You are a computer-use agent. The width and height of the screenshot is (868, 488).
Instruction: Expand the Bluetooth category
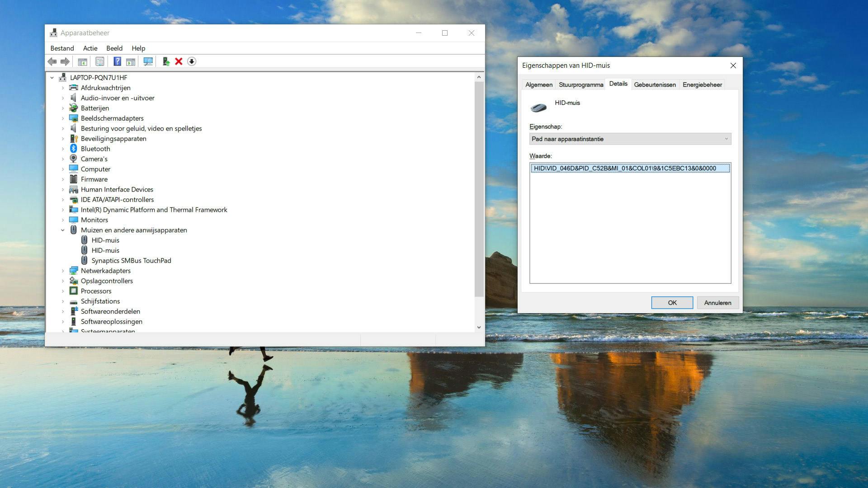pos(63,149)
